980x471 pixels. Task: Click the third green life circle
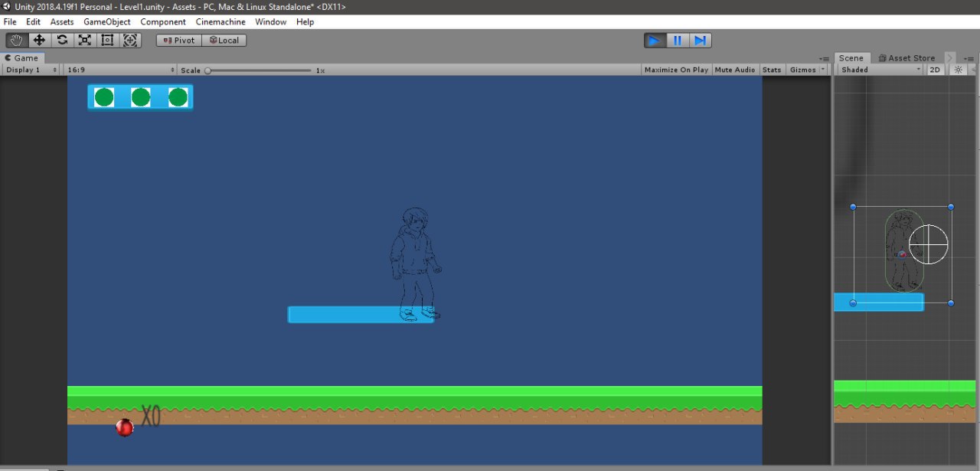tap(178, 97)
